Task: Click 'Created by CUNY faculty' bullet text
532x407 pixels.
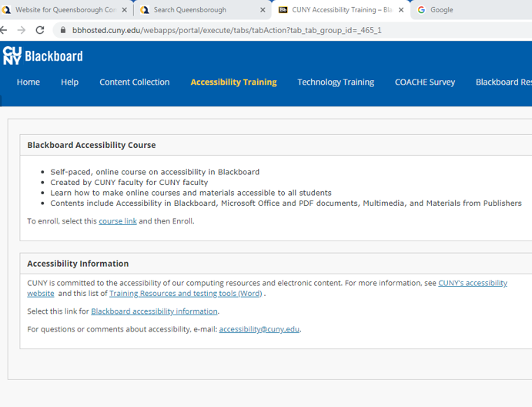Action: click(x=129, y=183)
